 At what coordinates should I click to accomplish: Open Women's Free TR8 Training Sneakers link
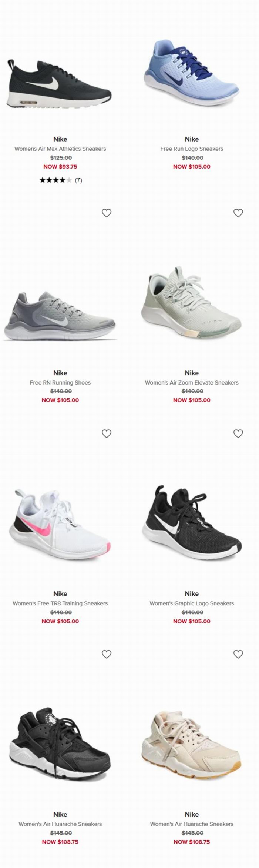[60, 603]
